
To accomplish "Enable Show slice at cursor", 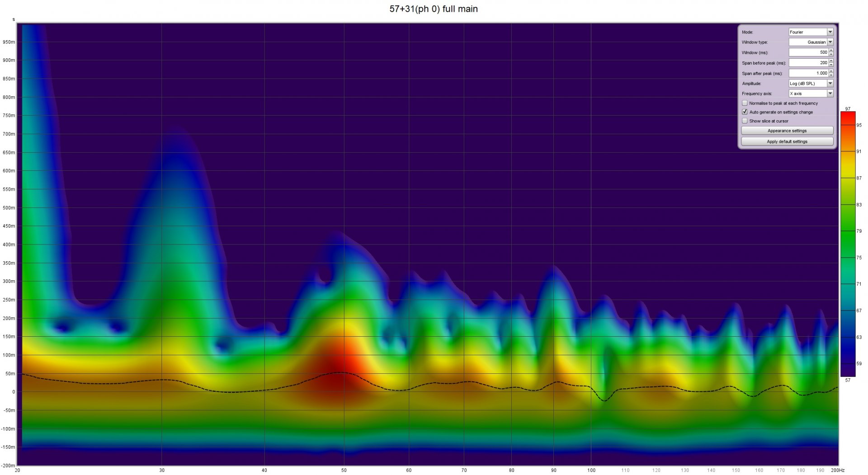I will (745, 121).
